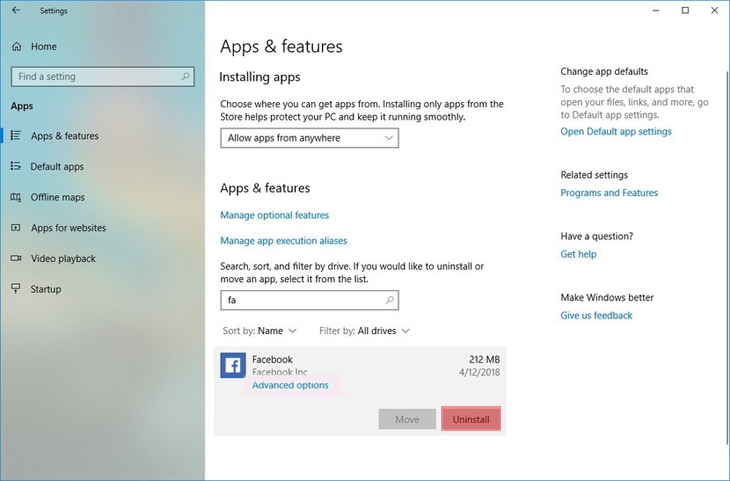Open Apps for websites section
This screenshot has height=481, width=730.
(68, 228)
